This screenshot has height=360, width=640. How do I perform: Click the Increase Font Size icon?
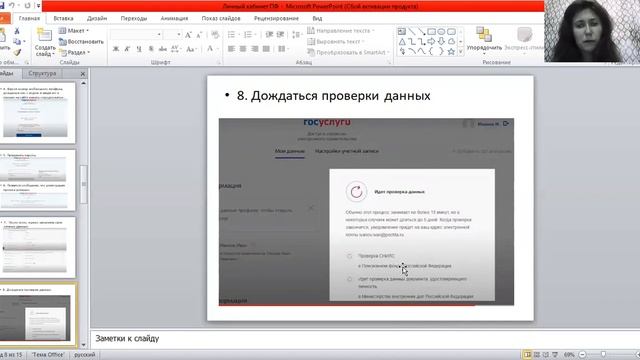tap(188, 35)
